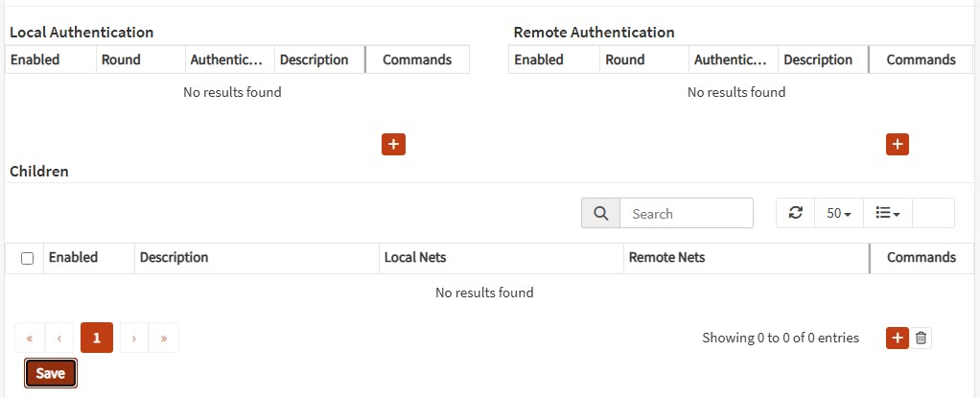This screenshot has height=398, width=980.
Task: Add a new Local Authentication entry
Action: pyautogui.click(x=393, y=144)
